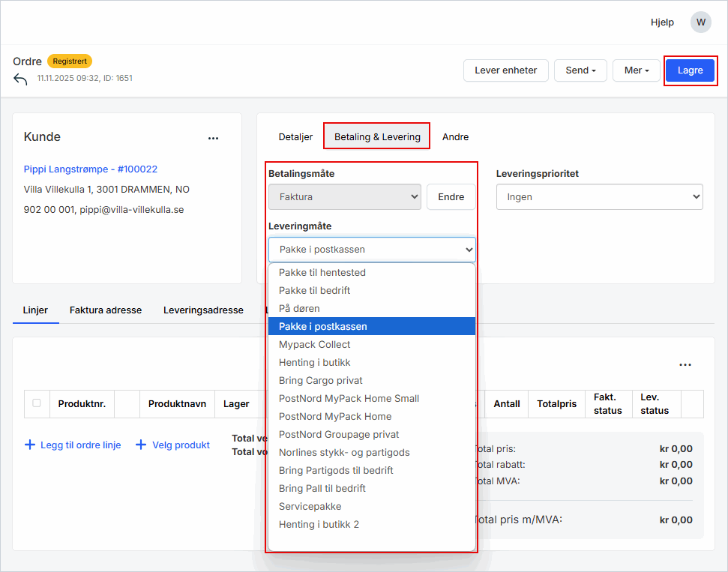Tick the select-all checkbox in table header
The height and width of the screenshot is (572, 728).
pyautogui.click(x=37, y=403)
